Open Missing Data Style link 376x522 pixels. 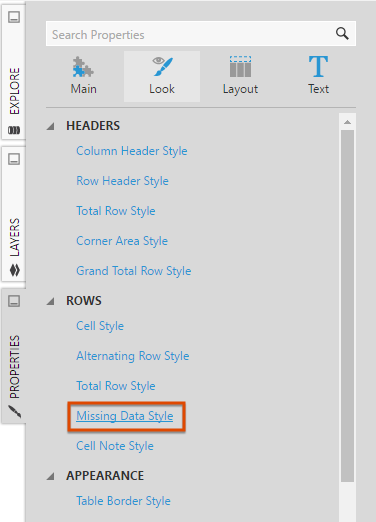(125, 416)
